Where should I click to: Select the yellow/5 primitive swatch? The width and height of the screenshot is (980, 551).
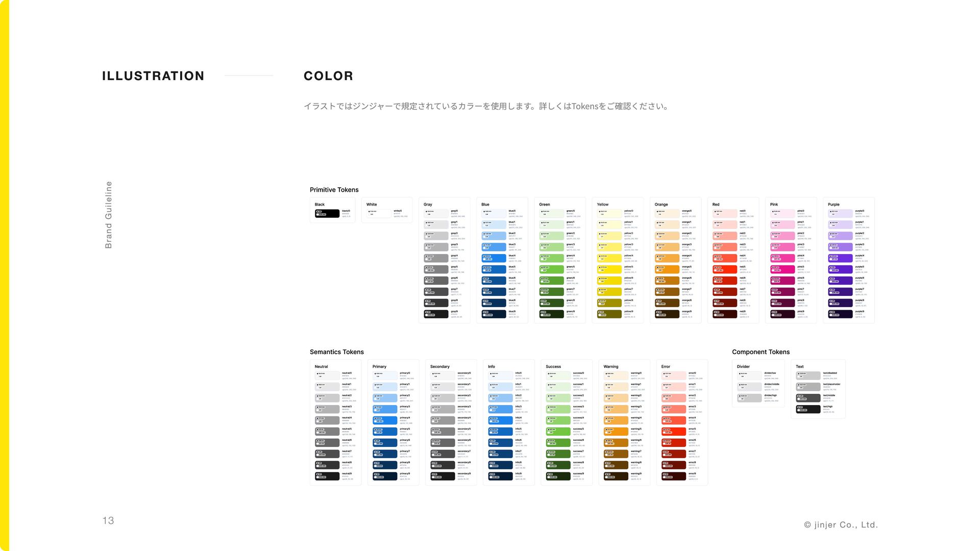click(x=609, y=269)
